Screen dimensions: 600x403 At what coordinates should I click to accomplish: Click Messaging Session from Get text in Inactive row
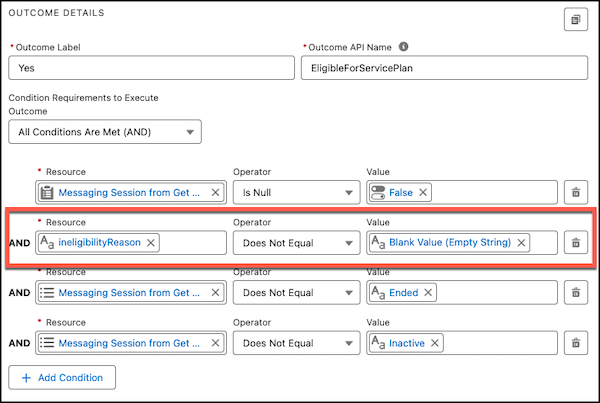129,343
